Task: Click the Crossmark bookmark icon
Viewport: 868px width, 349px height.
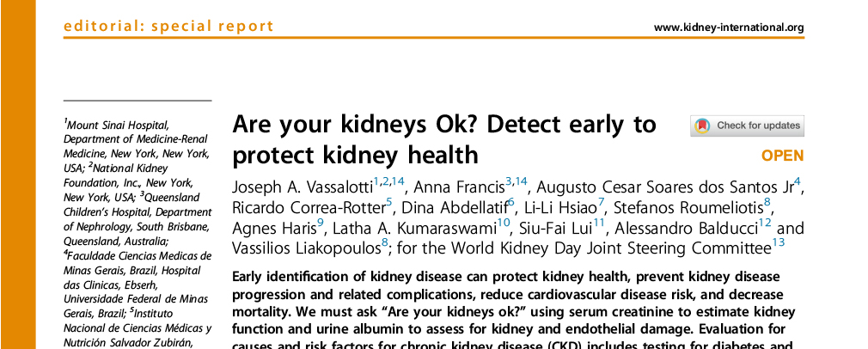Action: coord(702,126)
